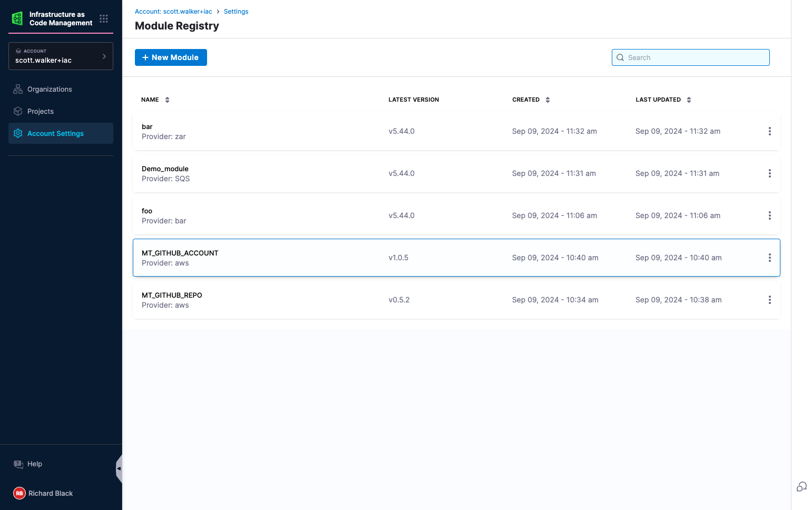The height and width of the screenshot is (510, 812).
Task: Click the RB user avatar
Action: click(19, 493)
